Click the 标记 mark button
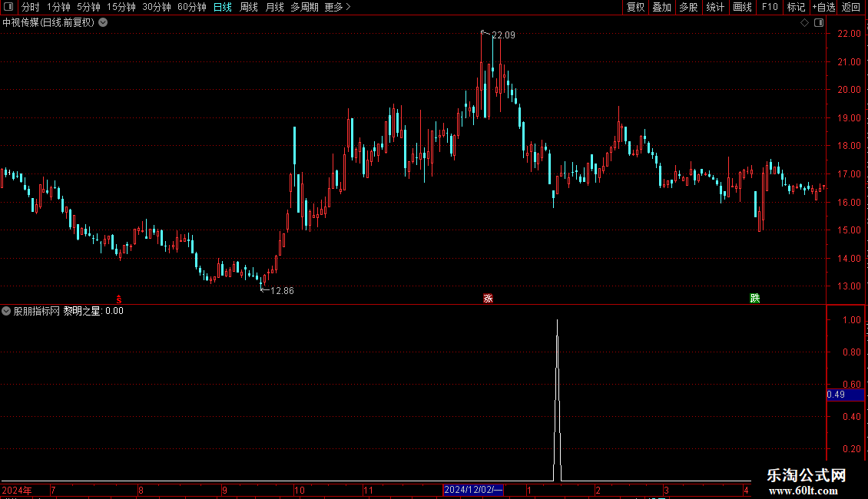 tap(796, 7)
